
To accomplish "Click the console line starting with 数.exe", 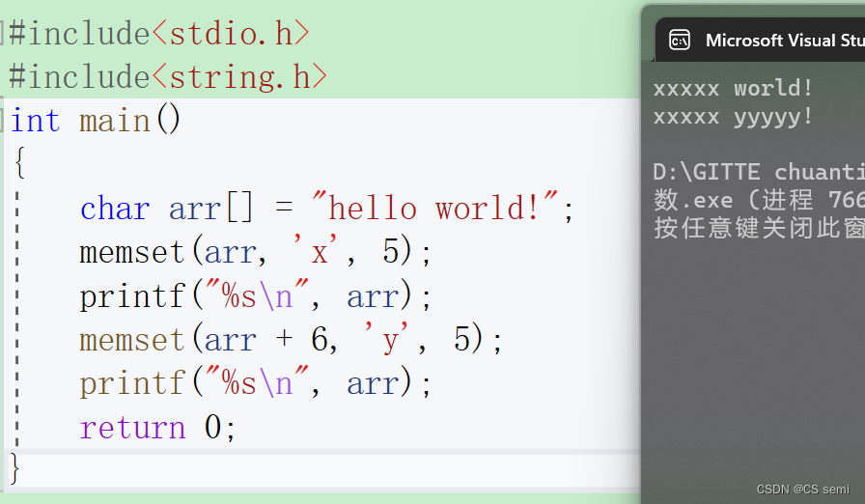I will tap(759, 200).
